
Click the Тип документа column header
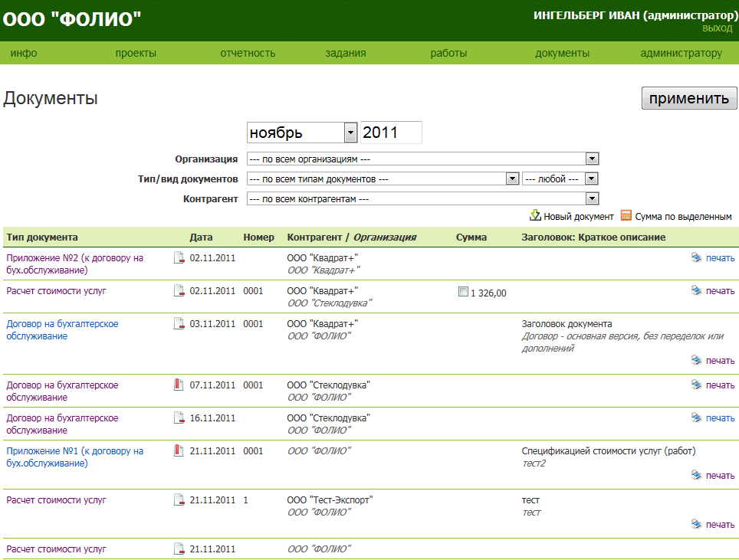click(42, 237)
